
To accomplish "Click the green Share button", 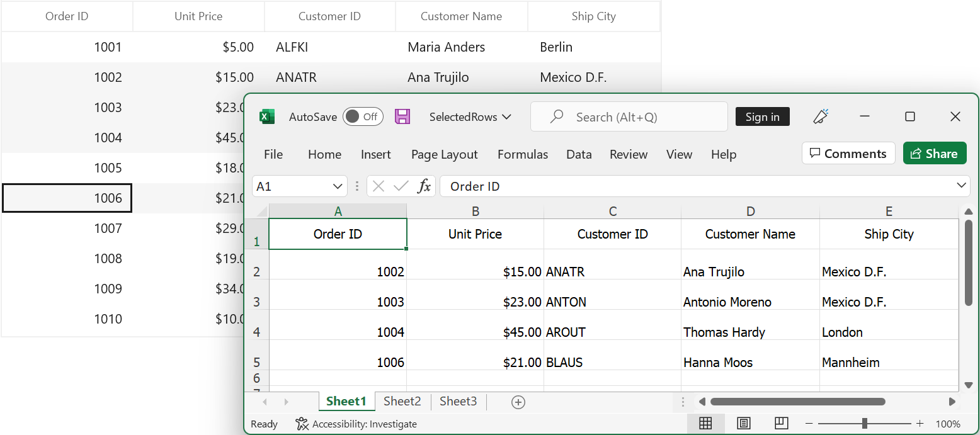I will (935, 154).
